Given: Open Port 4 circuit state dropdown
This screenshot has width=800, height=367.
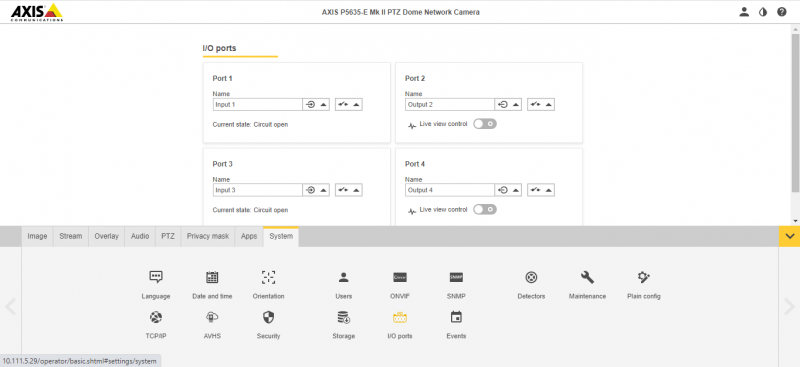Looking at the screenshot, I should point(541,190).
